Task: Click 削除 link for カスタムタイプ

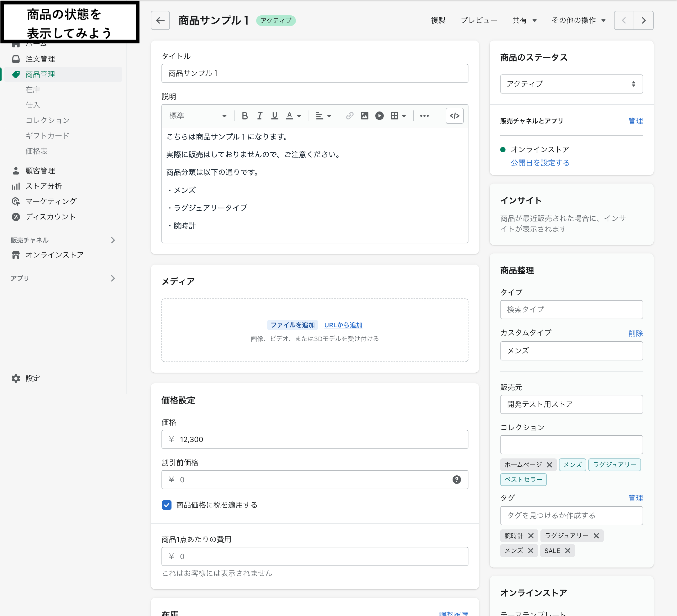Action: tap(635, 333)
